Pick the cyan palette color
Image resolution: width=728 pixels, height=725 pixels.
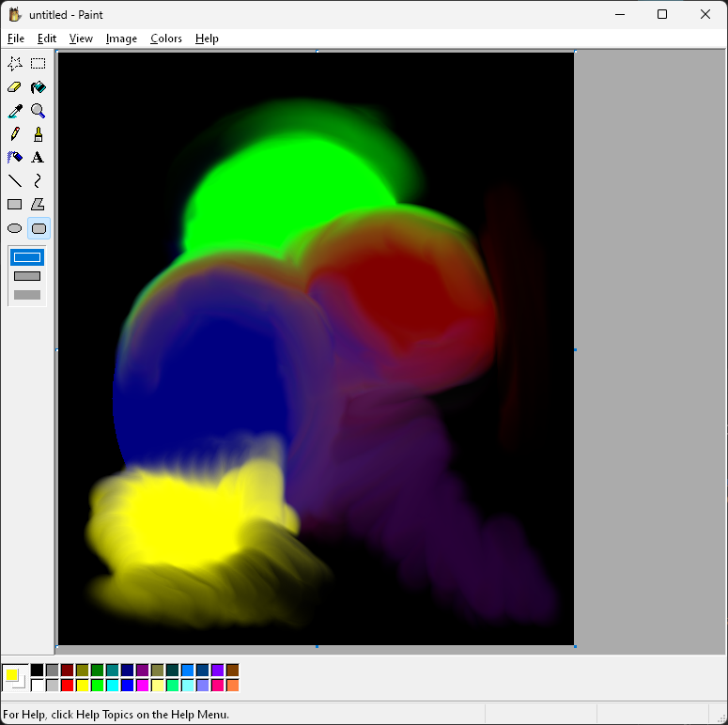[113, 685]
